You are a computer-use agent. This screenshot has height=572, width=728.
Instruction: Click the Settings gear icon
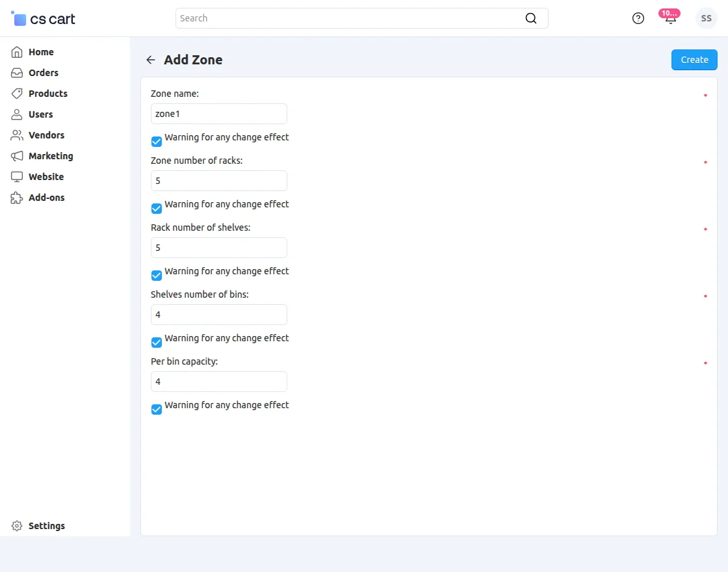coord(17,526)
